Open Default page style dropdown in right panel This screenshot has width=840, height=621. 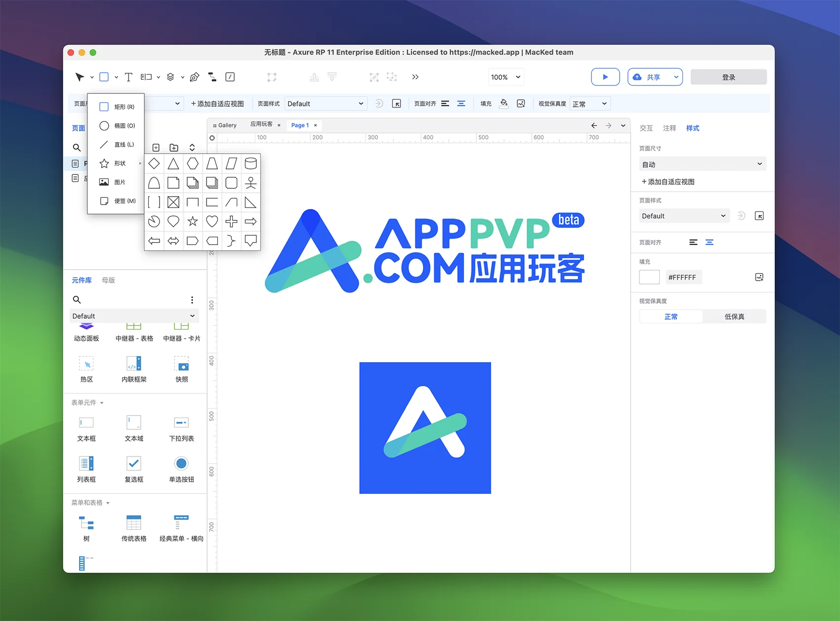pyautogui.click(x=684, y=216)
